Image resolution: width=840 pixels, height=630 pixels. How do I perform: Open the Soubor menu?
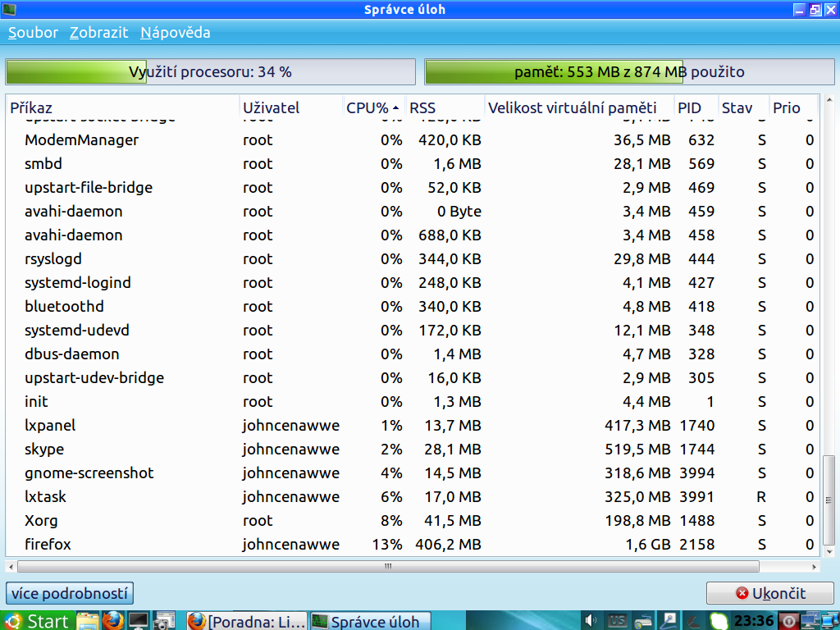pyautogui.click(x=33, y=33)
